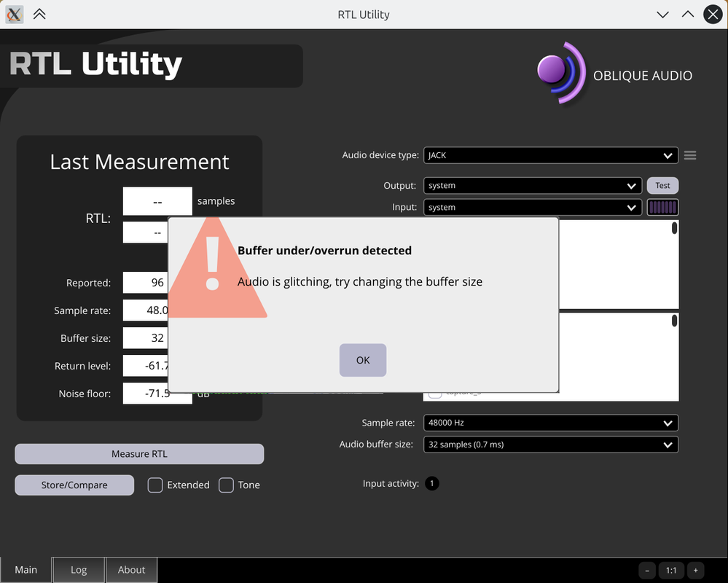Click the Sample rate value field 48.0
This screenshot has width=728, height=583.
(146, 310)
